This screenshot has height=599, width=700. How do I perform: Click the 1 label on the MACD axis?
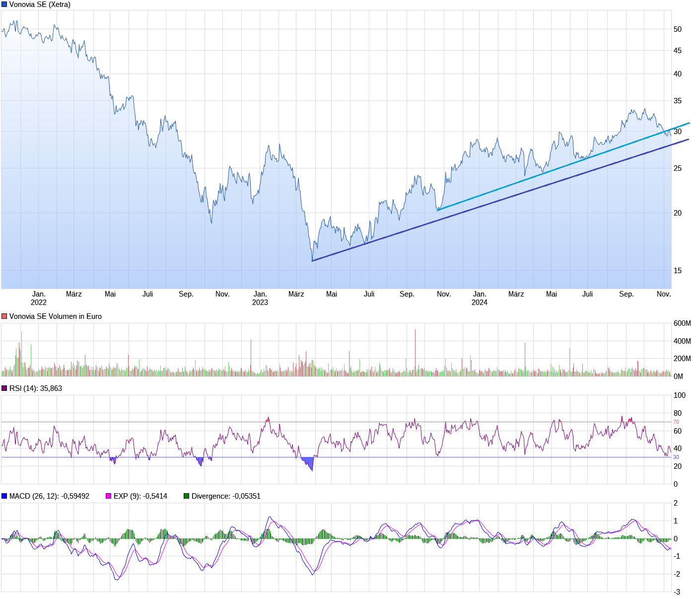click(676, 521)
